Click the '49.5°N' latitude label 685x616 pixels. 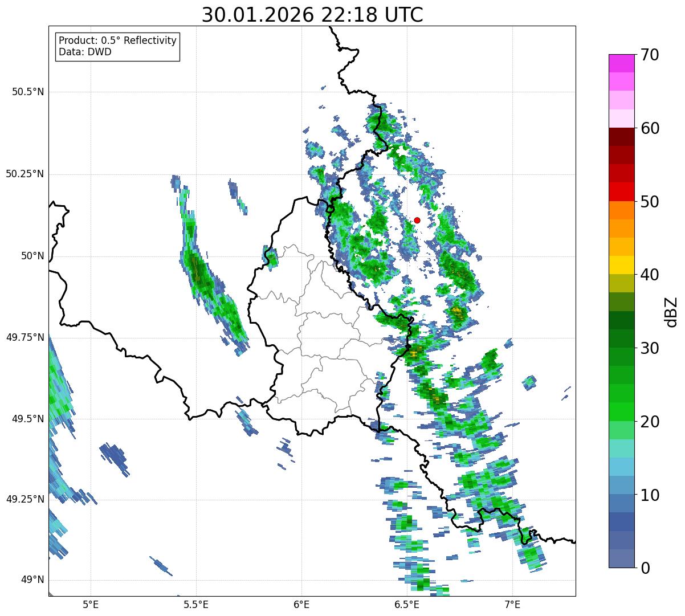[28, 419]
